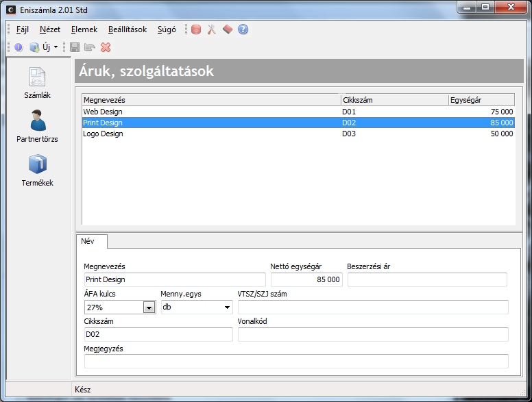Click the save floppy disk icon
This screenshot has width=532, height=402.
tap(74, 47)
